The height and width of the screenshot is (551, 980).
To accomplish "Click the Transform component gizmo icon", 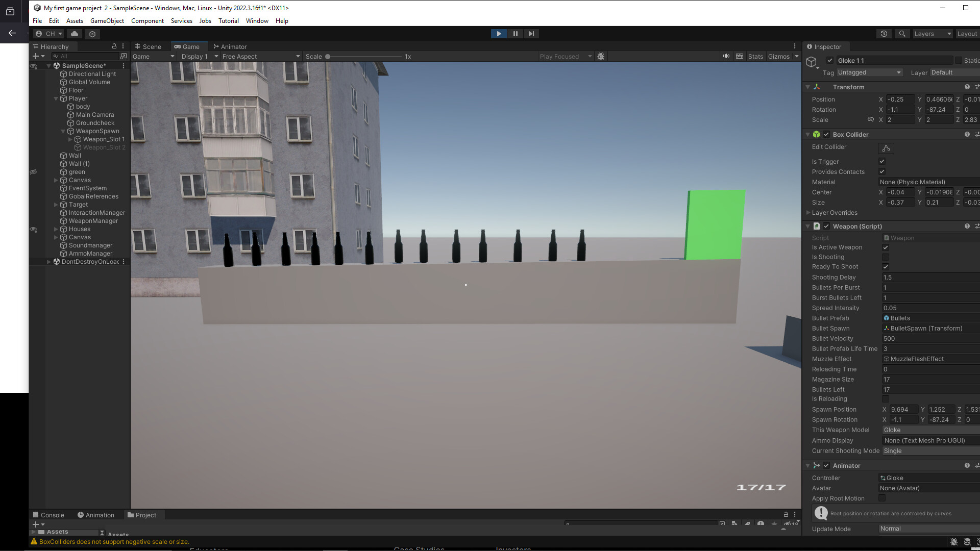I will [817, 87].
